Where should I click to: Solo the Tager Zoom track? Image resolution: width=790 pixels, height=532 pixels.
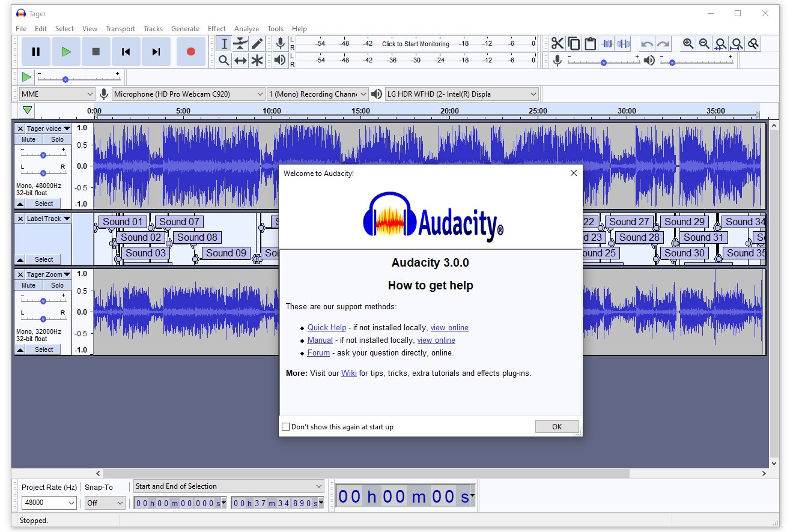[57, 285]
